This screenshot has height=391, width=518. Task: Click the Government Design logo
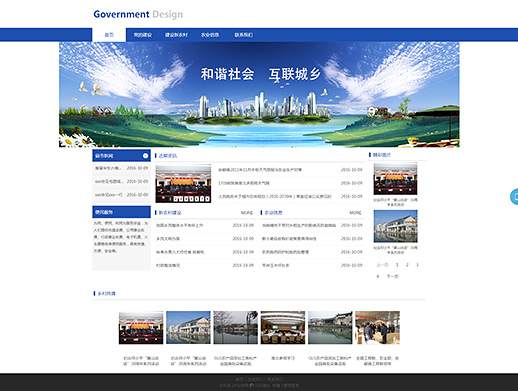138,14
